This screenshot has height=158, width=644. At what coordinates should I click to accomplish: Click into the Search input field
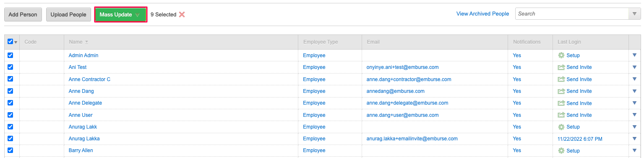[x=572, y=14]
